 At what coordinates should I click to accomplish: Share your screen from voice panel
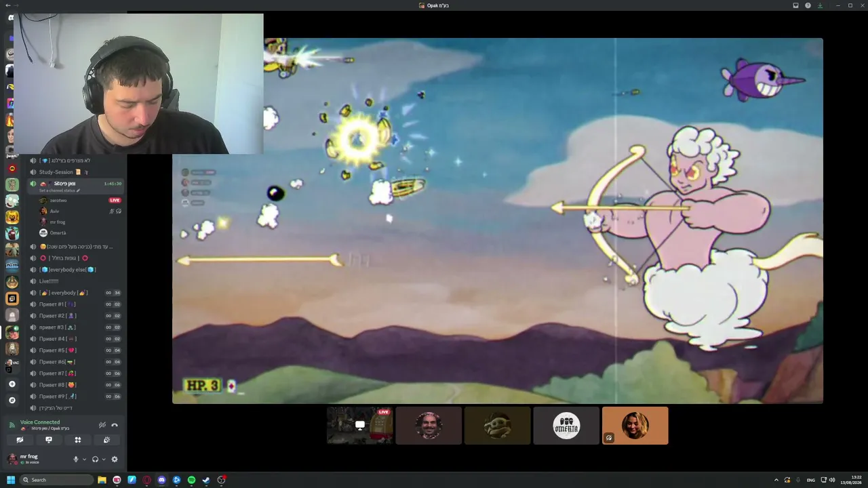click(49, 440)
